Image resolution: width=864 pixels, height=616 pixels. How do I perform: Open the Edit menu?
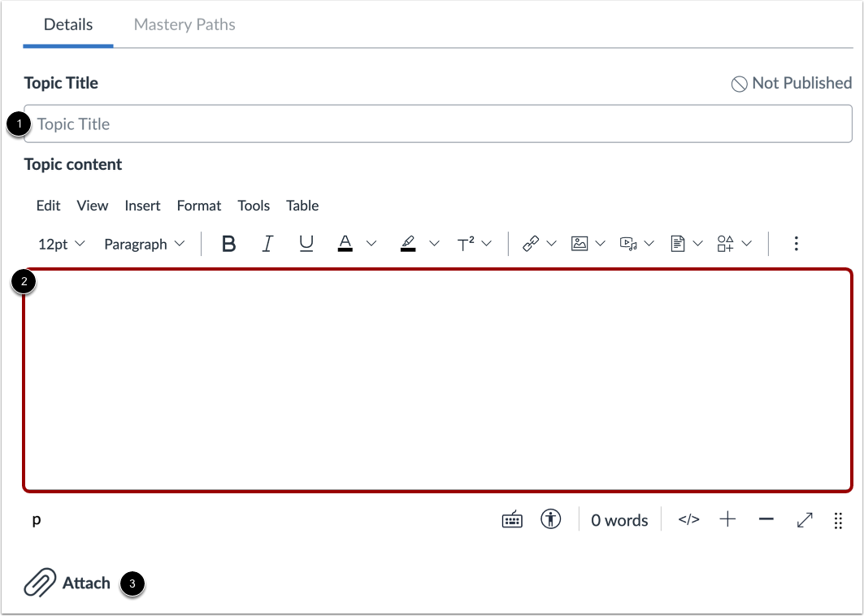tap(49, 206)
